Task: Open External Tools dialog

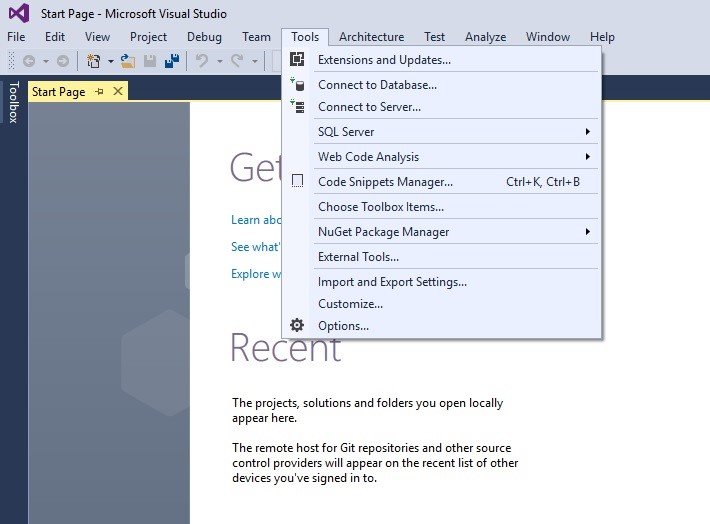Action: pos(442,256)
